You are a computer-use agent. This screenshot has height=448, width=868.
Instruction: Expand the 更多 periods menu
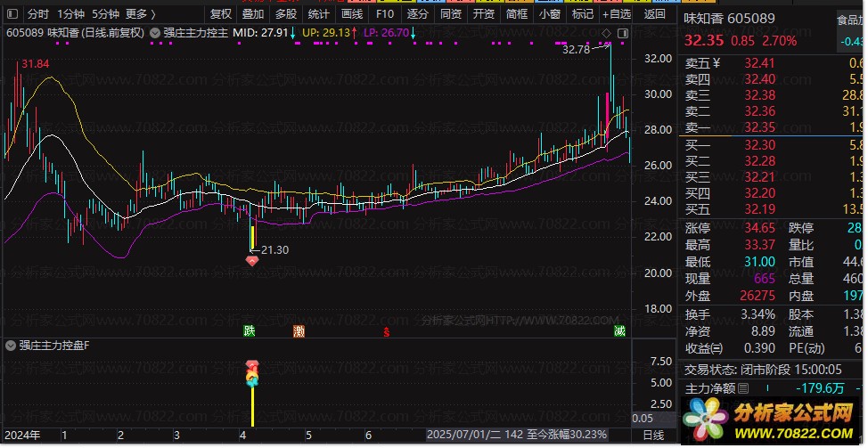click(x=140, y=14)
